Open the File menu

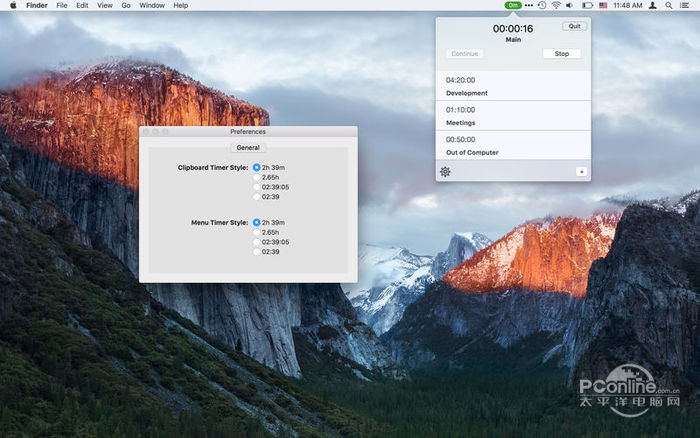tap(62, 5)
